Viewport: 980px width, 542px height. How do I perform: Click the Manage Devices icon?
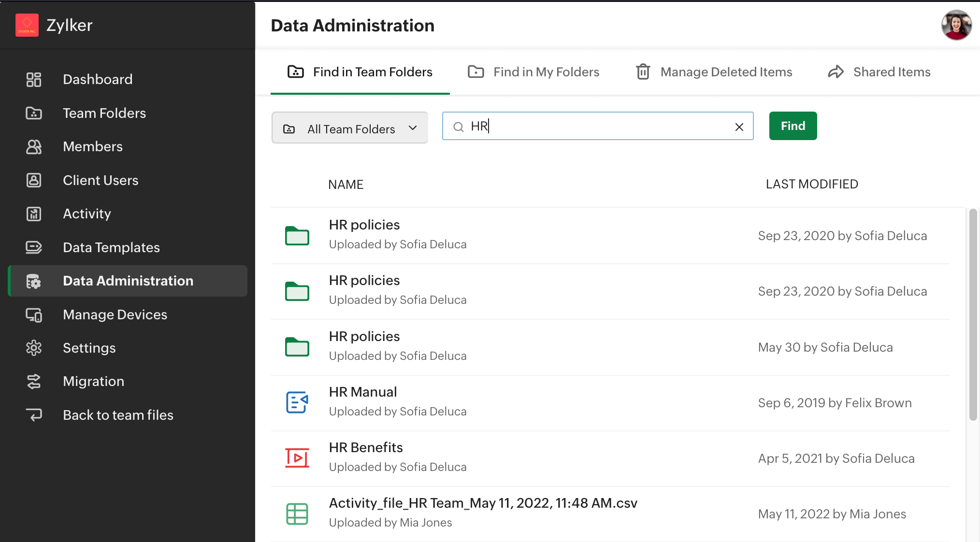[x=33, y=315]
